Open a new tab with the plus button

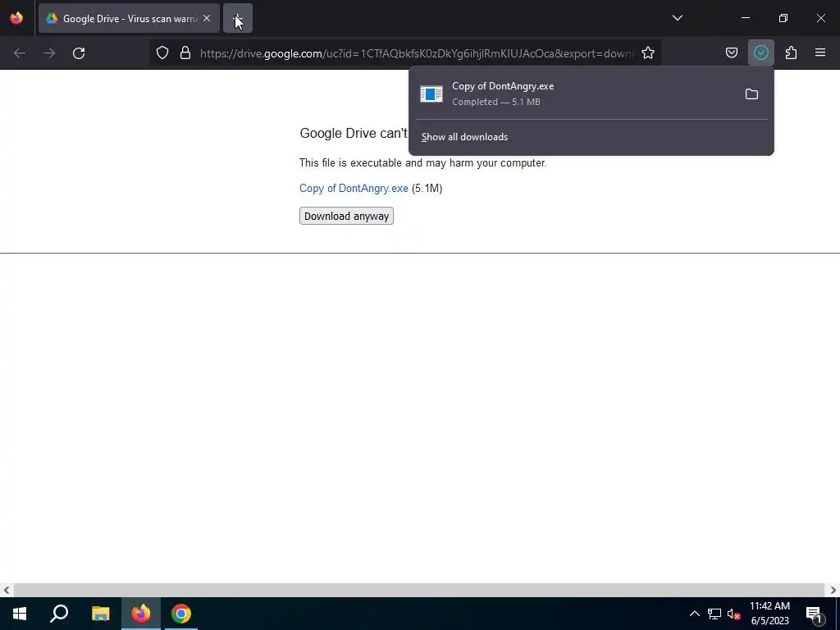238,18
